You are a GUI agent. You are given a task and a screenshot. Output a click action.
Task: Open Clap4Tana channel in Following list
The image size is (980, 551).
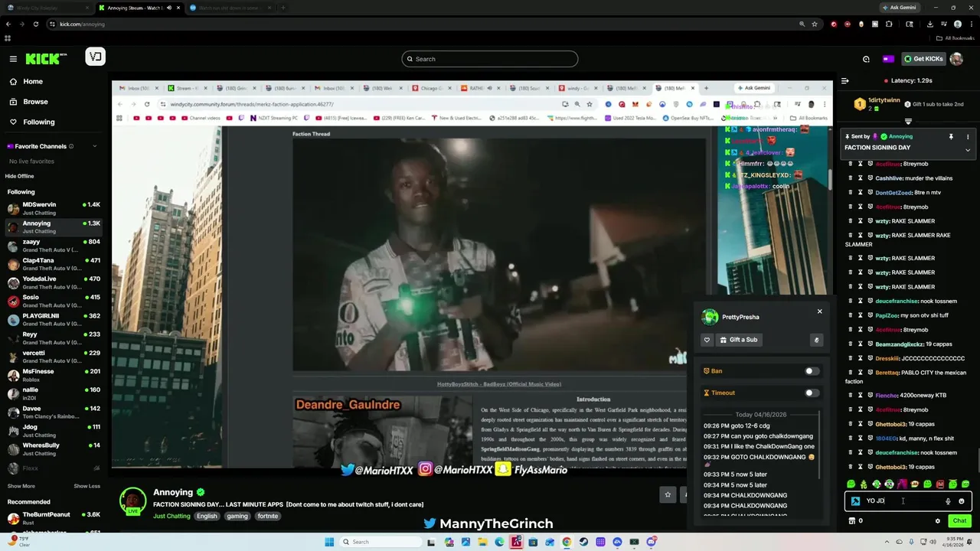tap(54, 264)
